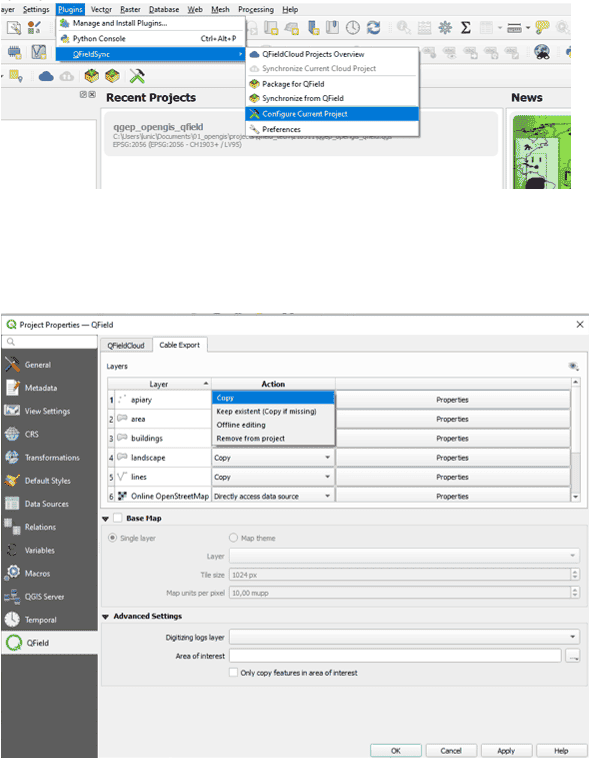Click the Project Properties search field

[50, 342]
